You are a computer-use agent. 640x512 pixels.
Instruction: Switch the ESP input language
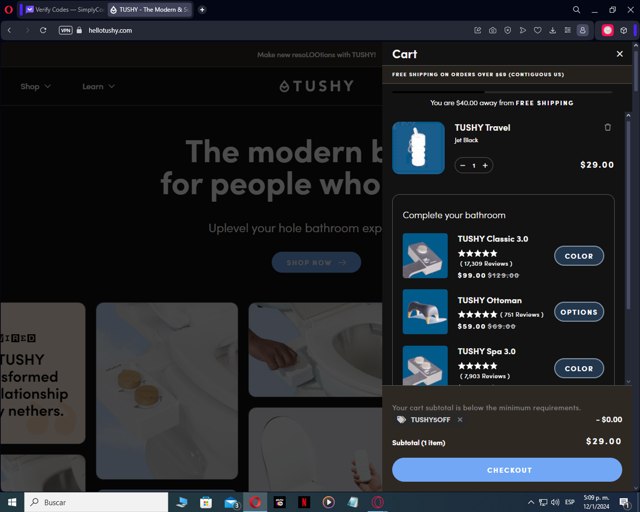point(570,502)
